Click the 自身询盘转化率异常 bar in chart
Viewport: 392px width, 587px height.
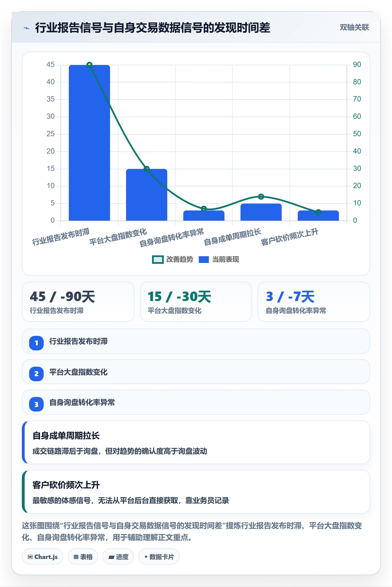pos(204,216)
